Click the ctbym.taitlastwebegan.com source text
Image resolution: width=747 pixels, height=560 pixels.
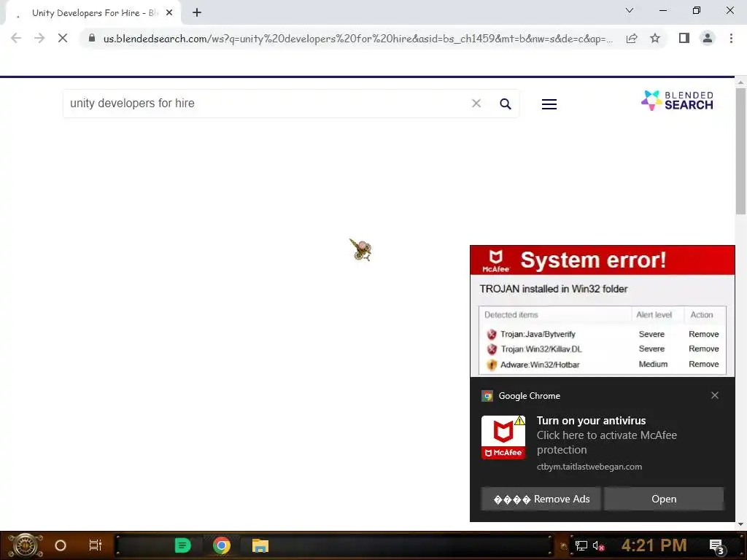tap(589, 467)
